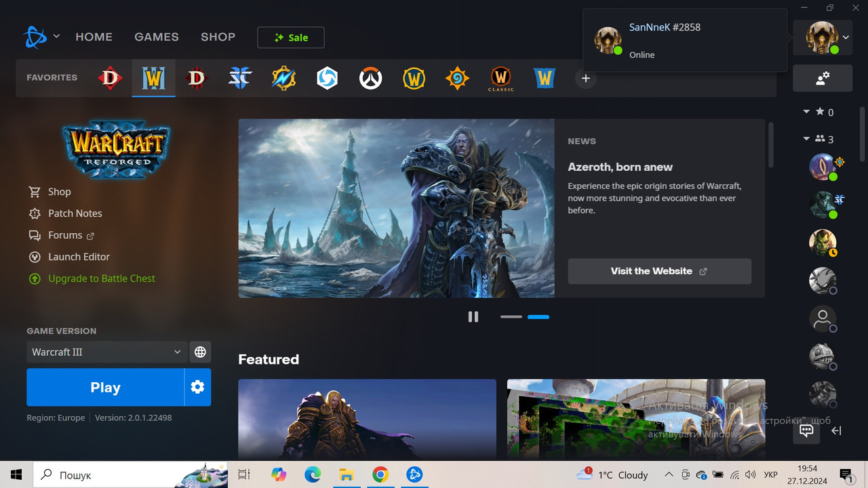
Task: Click the friends list scrollbar
Action: click(863, 134)
